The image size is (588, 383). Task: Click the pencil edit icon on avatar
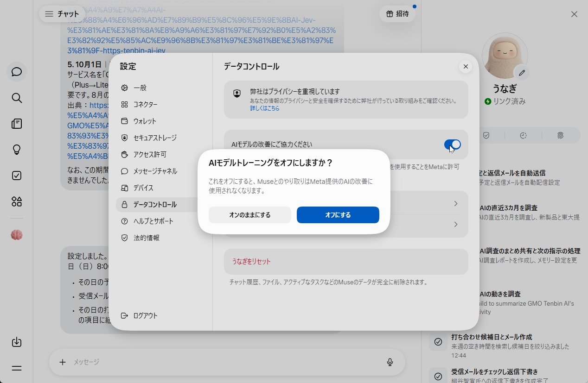point(522,73)
